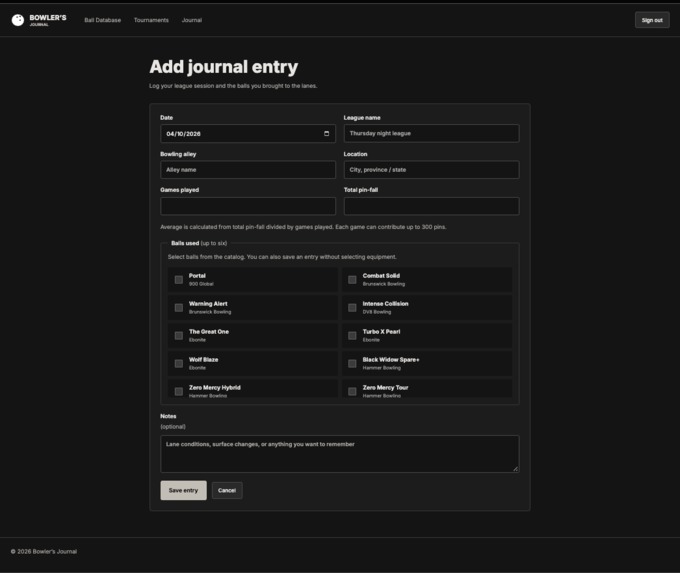The width and height of the screenshot is (680, 573).
Task: Click the Date input field
Action: [x=248, y=134]
